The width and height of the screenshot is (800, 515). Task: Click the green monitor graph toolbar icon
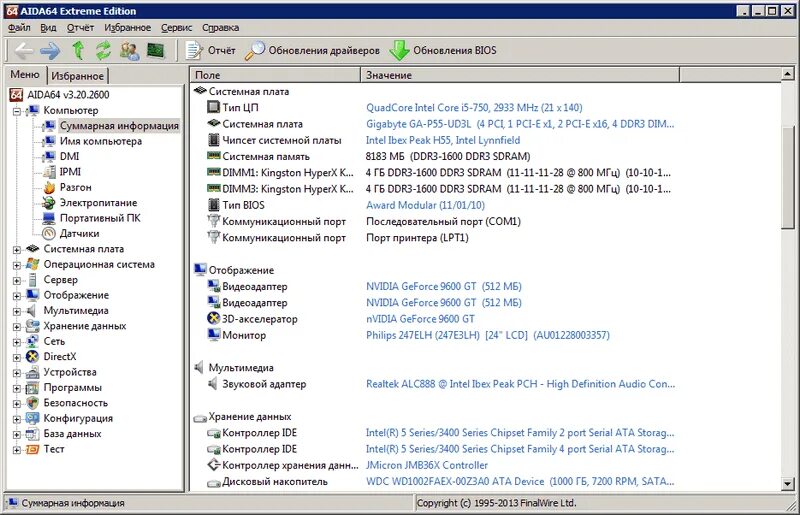point(156,50)
